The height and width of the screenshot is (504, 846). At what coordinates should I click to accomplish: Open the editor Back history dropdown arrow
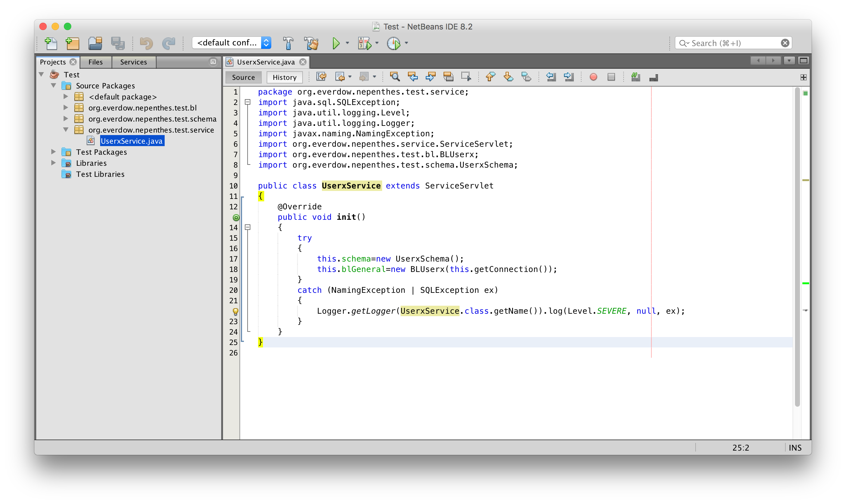350,77
